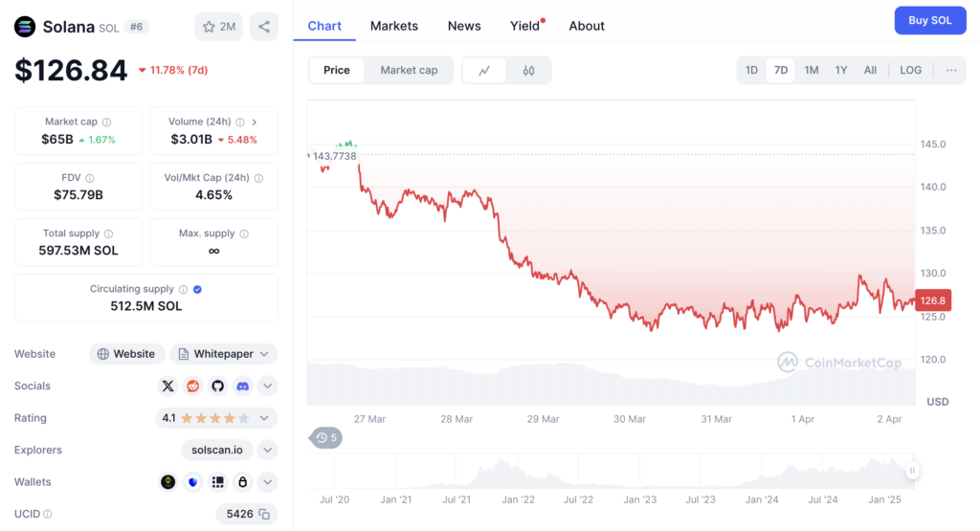Switch to candlestick chart view
This screenshot has width=980, height=531.
click(x=528, y=71)
